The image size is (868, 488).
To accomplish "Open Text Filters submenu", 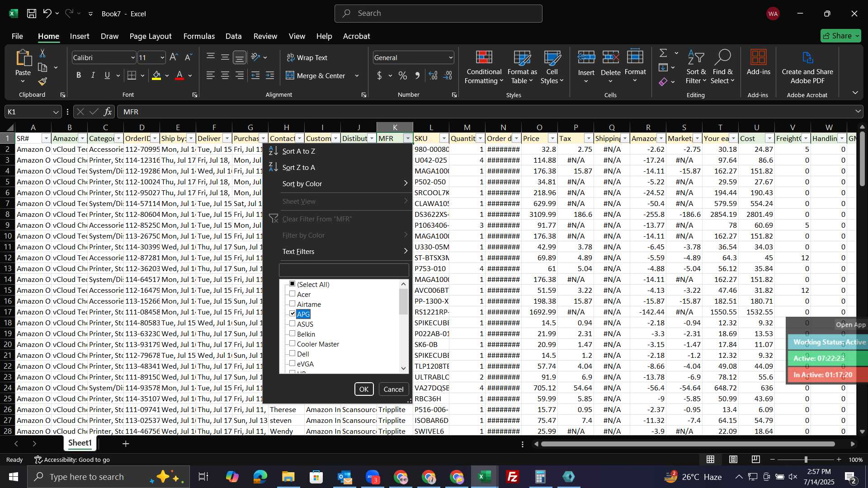I will 337,252.
